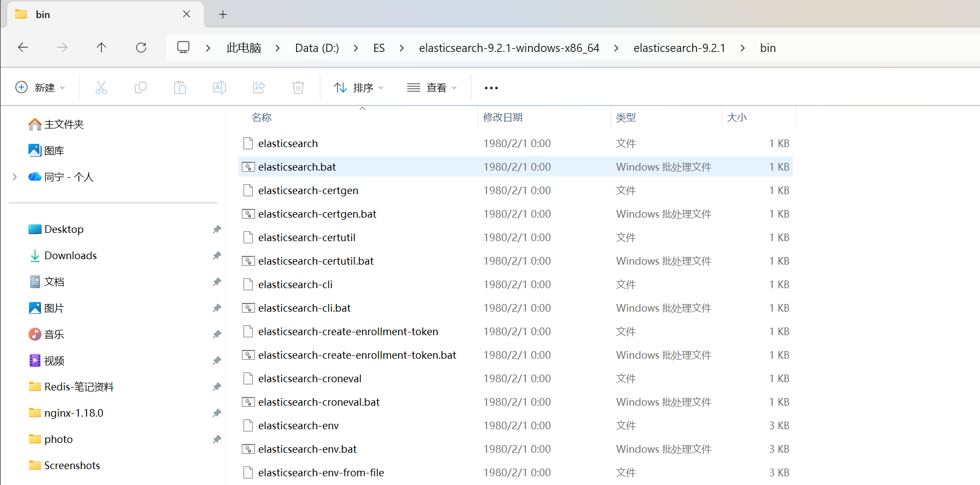Navigate to ES folder breadcrumb

click(379, 48)
